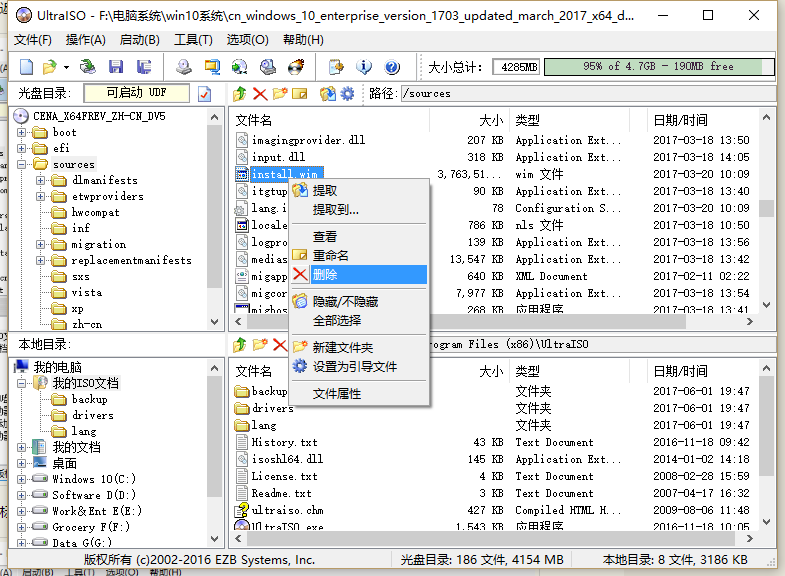
Task: Click the blue question mark Help icon
Action: [x=392, y=67]
